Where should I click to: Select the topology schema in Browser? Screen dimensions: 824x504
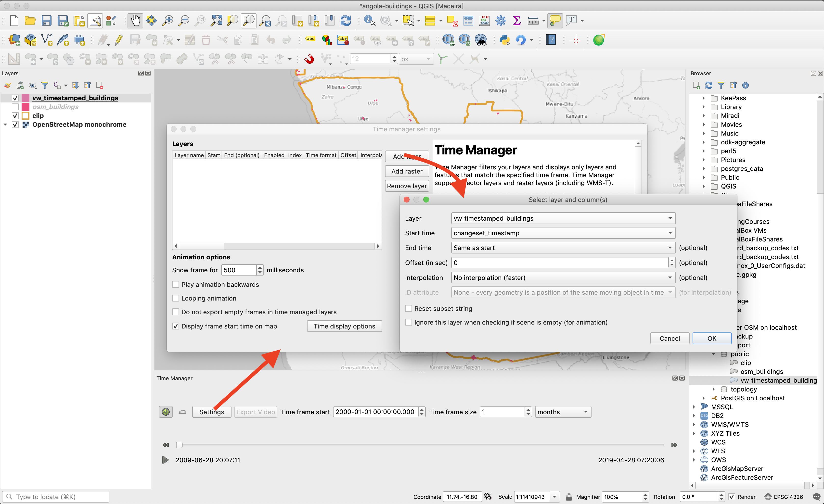pos(743,389)
